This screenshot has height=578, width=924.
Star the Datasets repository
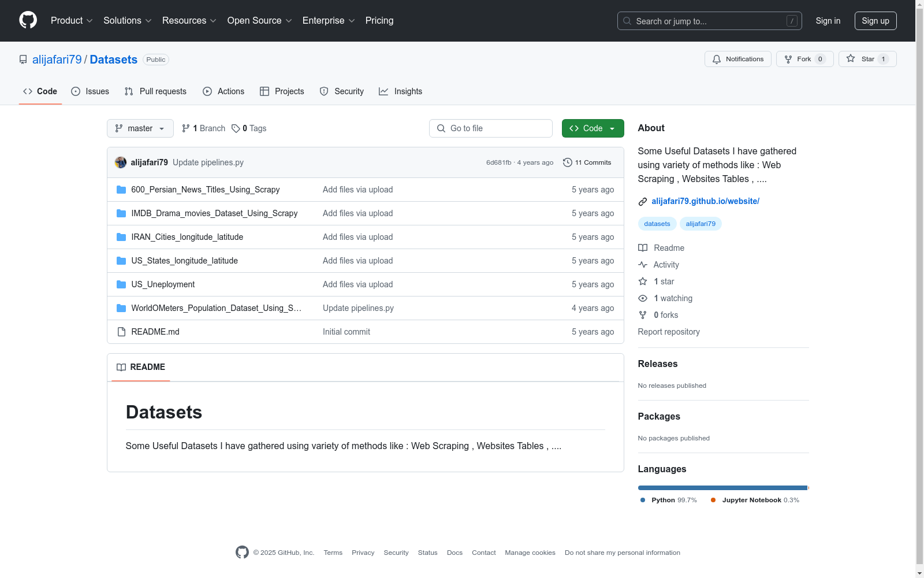coord(867,59)
